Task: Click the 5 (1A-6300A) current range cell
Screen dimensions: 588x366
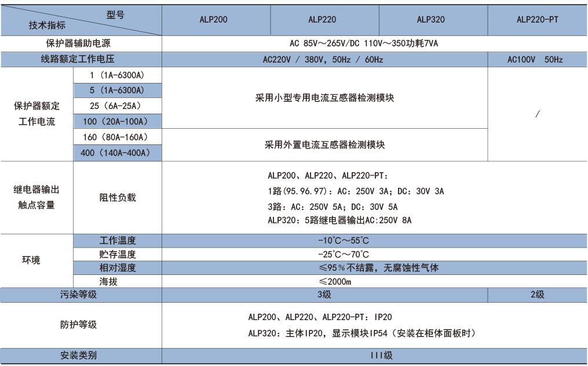Action: click(117, 90)
